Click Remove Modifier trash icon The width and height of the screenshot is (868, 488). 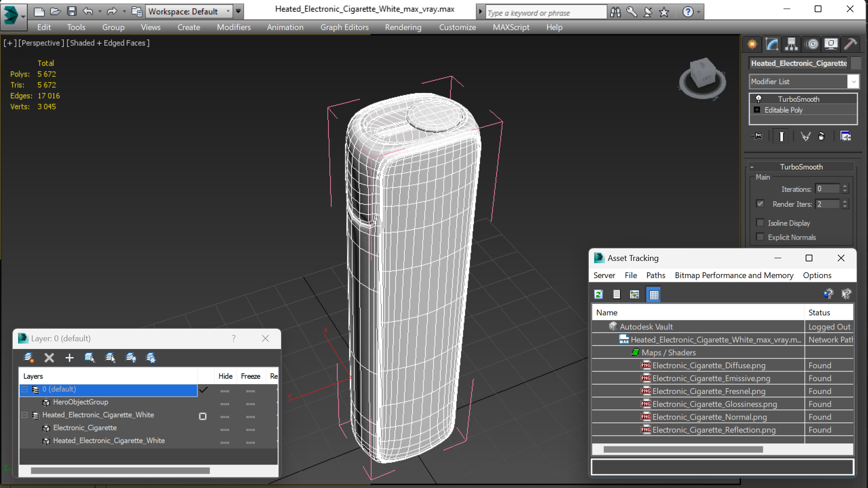pyautogui.click(x=822, y=136)
